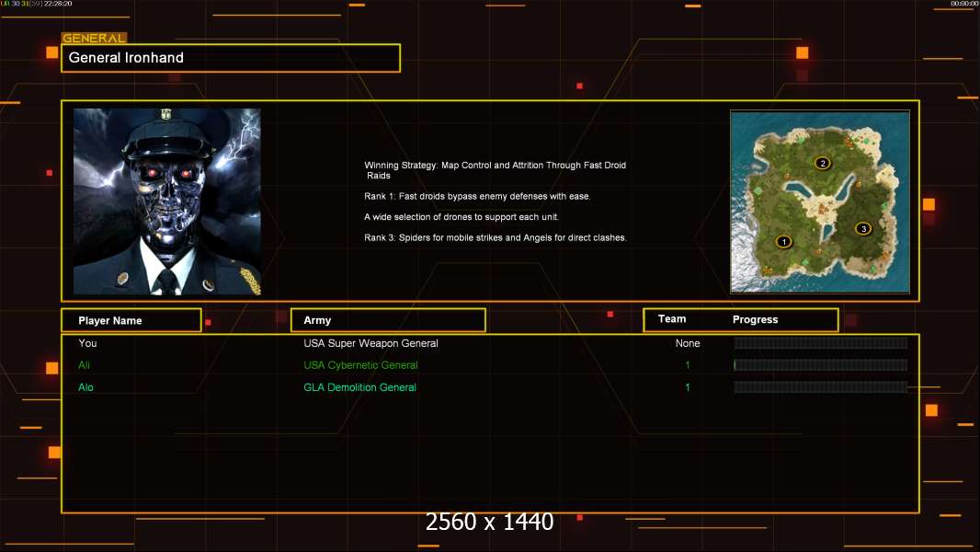Click the progress bar in the AIo row
Viewport: 980px width, 552px height.
click(821, 387)
